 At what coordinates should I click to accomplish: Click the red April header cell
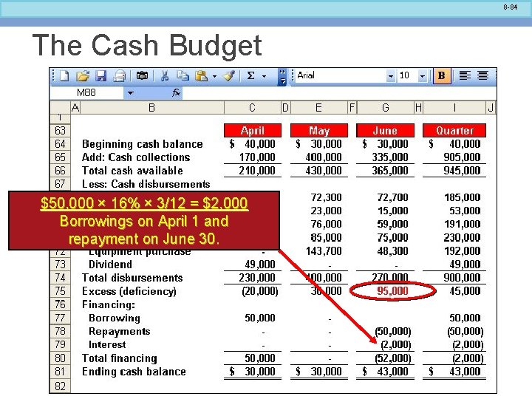point(253,131)
